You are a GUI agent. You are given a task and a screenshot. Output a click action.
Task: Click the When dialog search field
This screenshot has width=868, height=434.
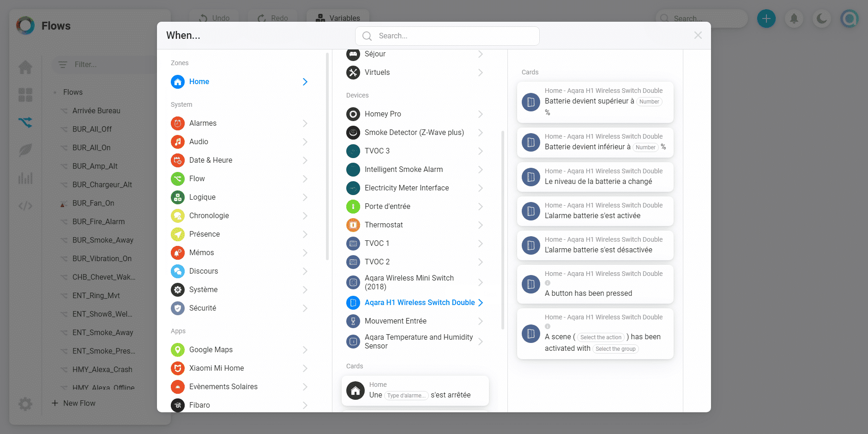tap(447, 36)
